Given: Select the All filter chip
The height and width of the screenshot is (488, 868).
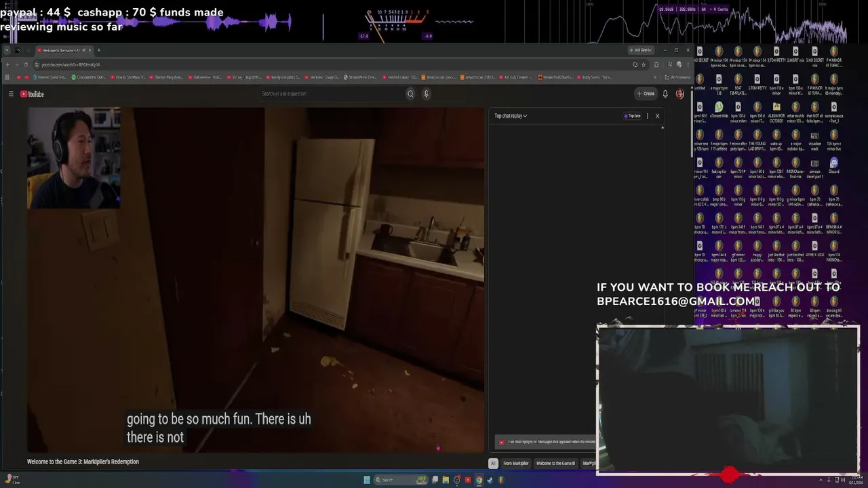Looking at the screenshot, I should tap(493, 464).
